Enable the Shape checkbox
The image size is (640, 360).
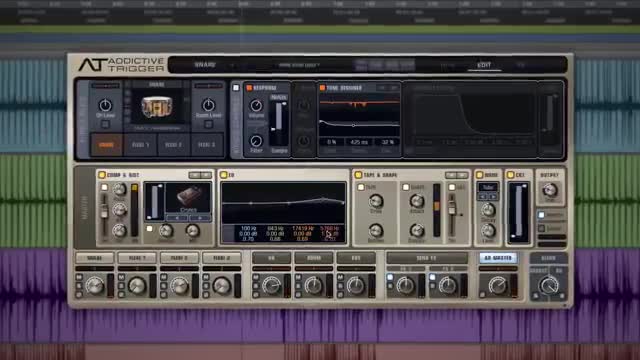click(406, 187)
